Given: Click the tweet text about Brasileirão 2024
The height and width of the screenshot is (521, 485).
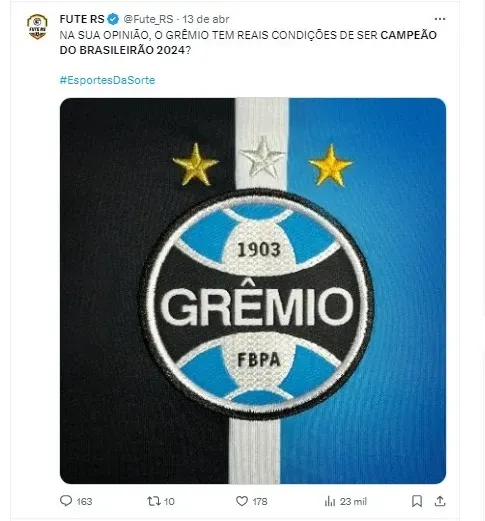Looking at the screenshot, I should coord(248,42).
